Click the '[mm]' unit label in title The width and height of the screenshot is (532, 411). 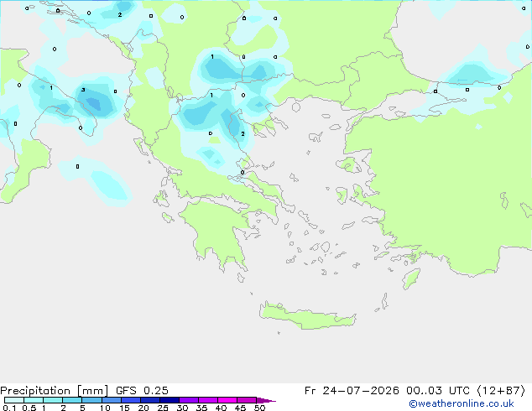92,391
